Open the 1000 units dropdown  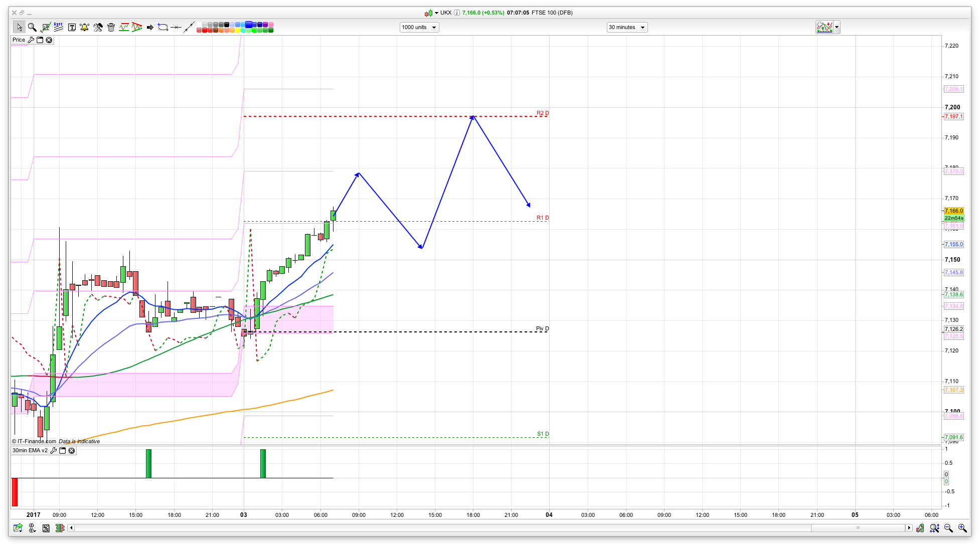[x=419, y=28]
